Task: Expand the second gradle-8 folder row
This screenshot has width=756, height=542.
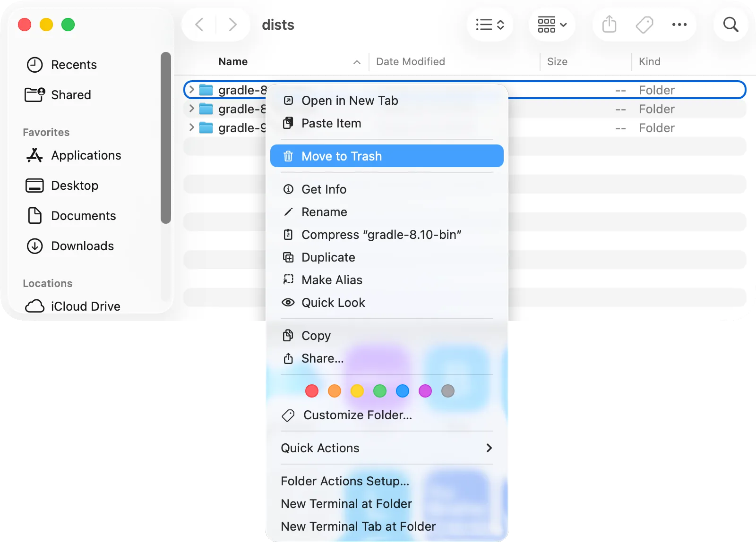Action: click(191, 109)
